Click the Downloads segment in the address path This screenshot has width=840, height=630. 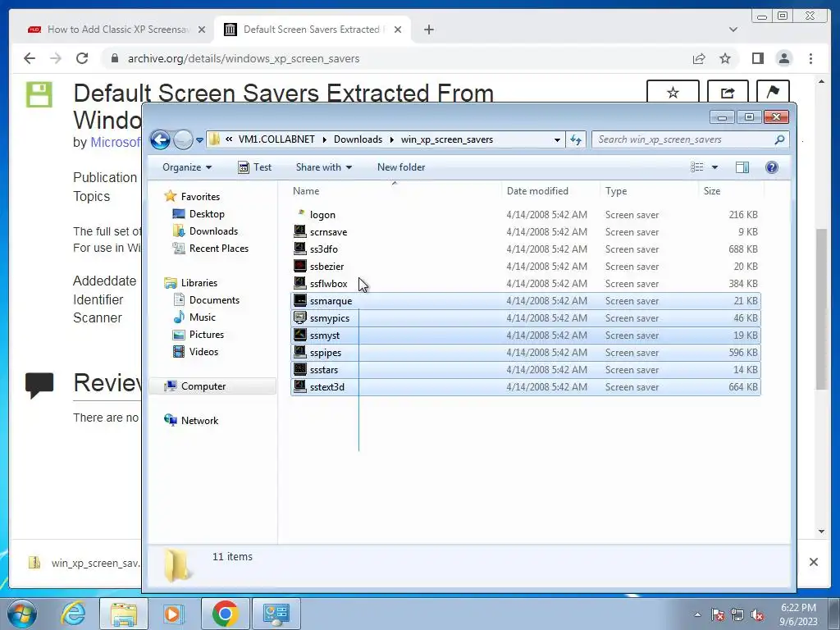click(358, 139)
